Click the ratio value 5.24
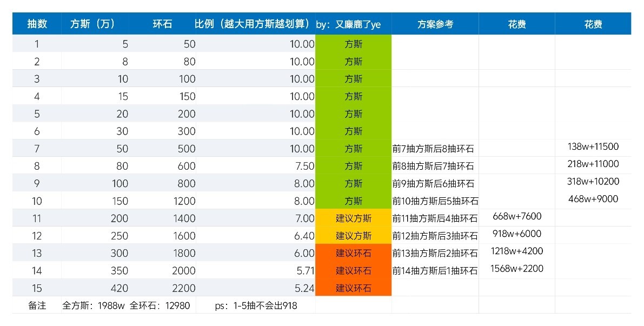 tap(304, 288)
